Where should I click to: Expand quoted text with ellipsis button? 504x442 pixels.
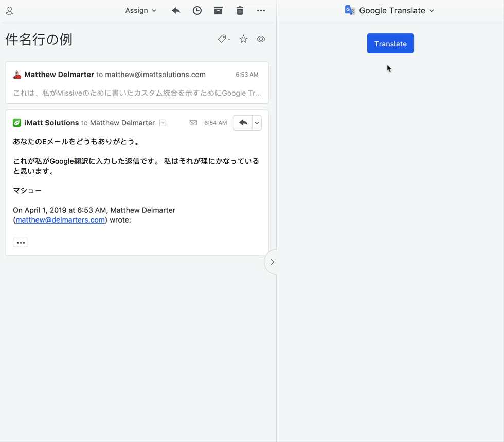tap(21, 243)
